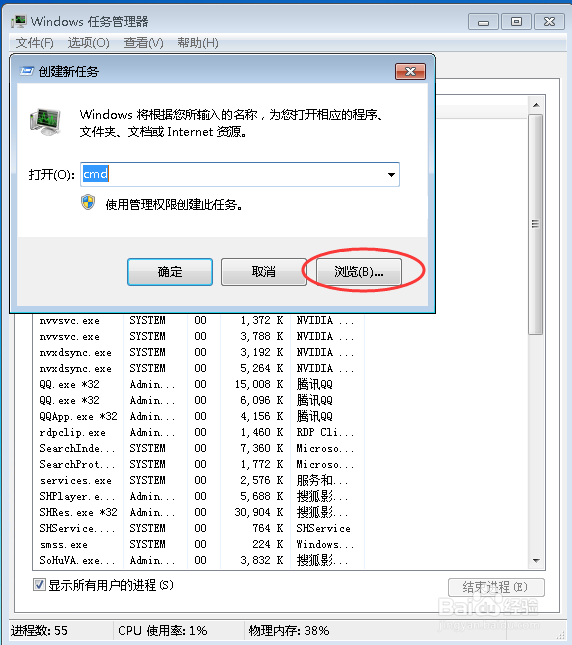
Task: Select the SearchProt... process row
Action: click(x=198, y=464)
